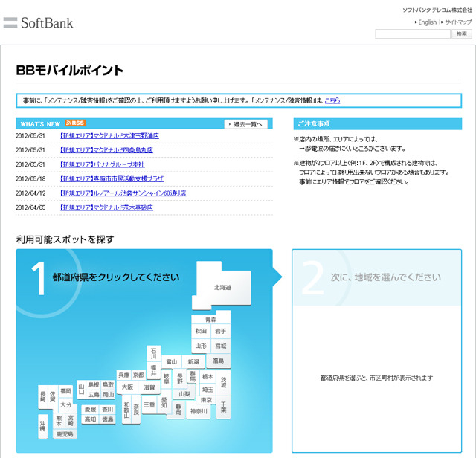Image resolution: width=476 pixels, height=458 pixels.
Task: Select 鹿児島 prefecture tile
Action: coord(65,434)
